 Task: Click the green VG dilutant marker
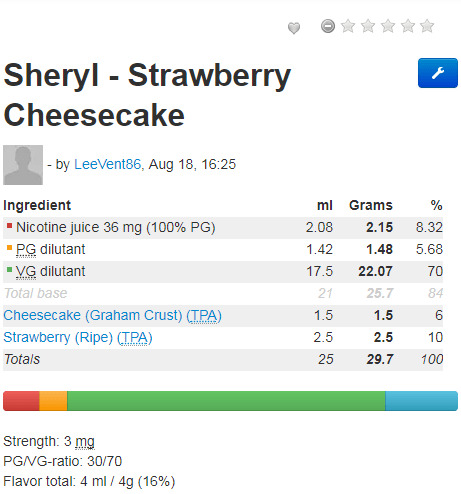tap(9, 270)
